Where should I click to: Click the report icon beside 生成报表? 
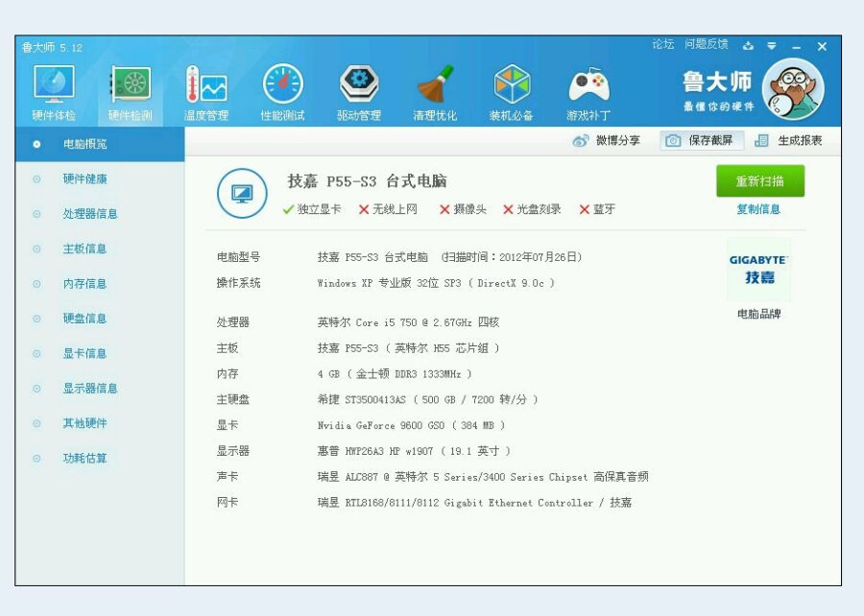(761, 141)
